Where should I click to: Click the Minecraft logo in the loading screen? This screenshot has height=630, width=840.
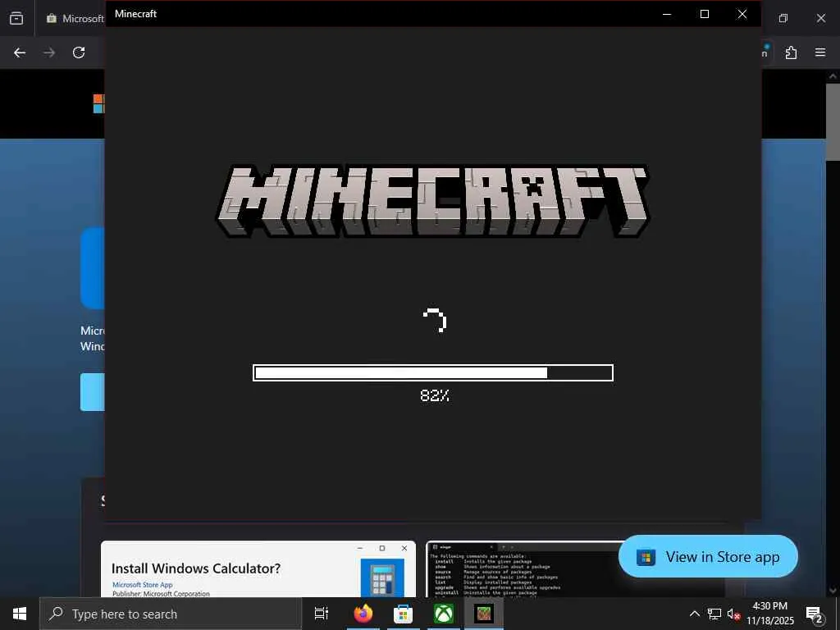pyautogui.click(x=433, y=201)
